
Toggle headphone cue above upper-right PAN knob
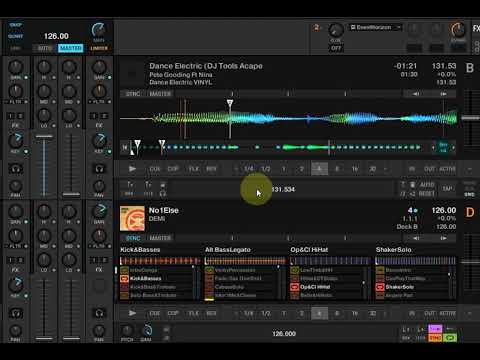coord(99,169)
